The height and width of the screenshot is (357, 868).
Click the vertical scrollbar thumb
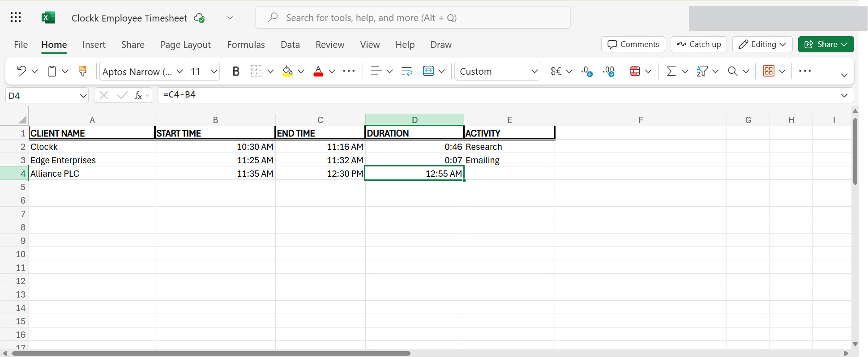855,151
